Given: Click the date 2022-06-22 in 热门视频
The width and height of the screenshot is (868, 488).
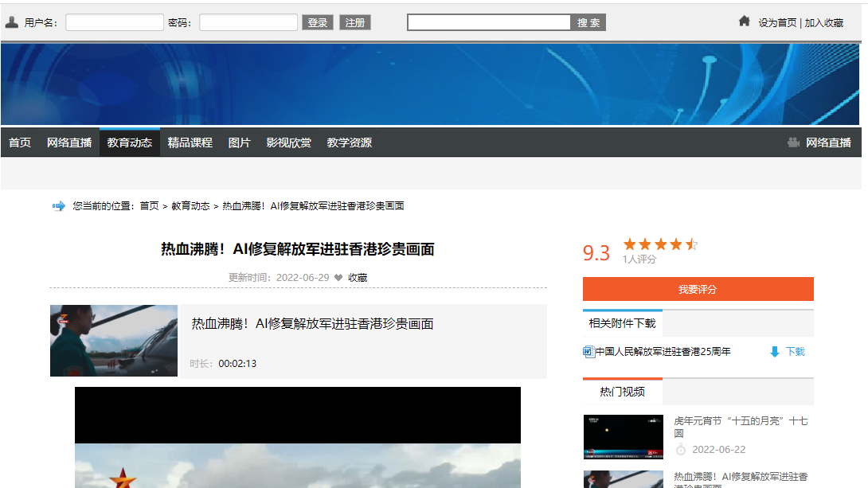Looking at the screenshot, I should tap(718, 449).
